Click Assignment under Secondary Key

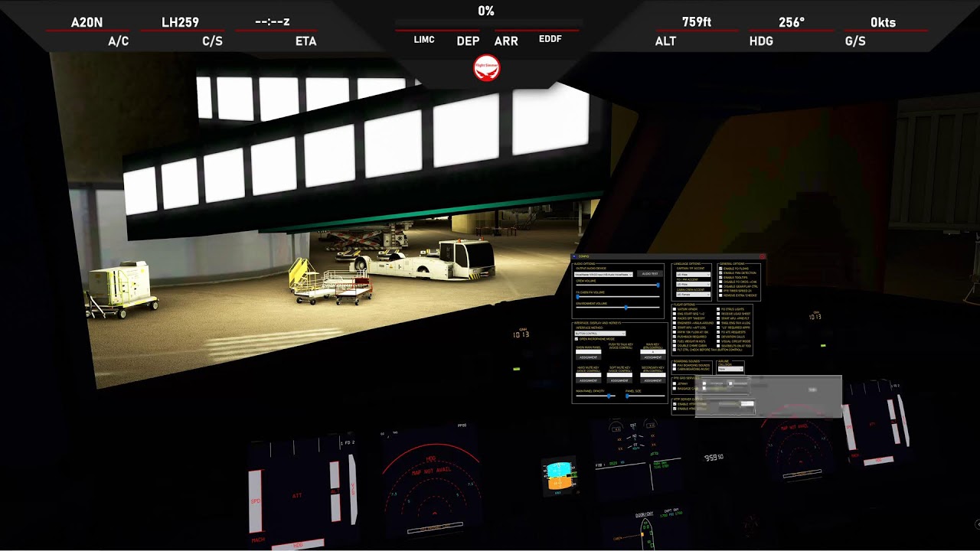click(x=653, y=380)
